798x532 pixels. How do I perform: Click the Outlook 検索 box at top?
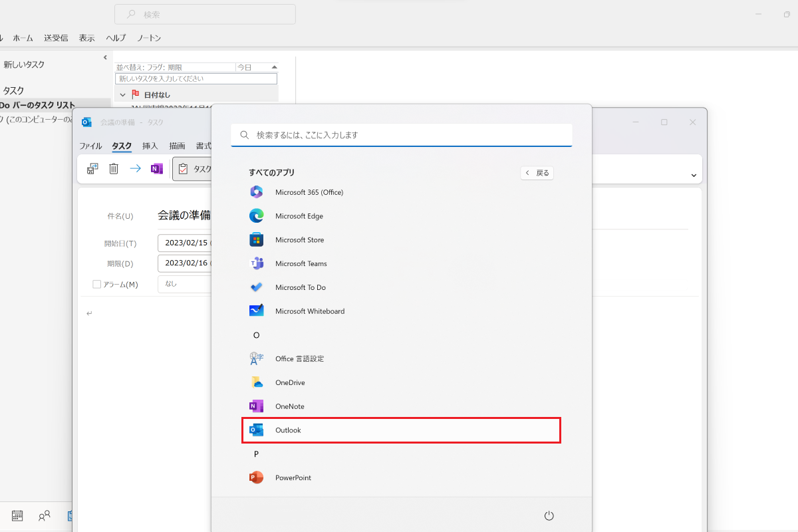click(x=205, y=14)
